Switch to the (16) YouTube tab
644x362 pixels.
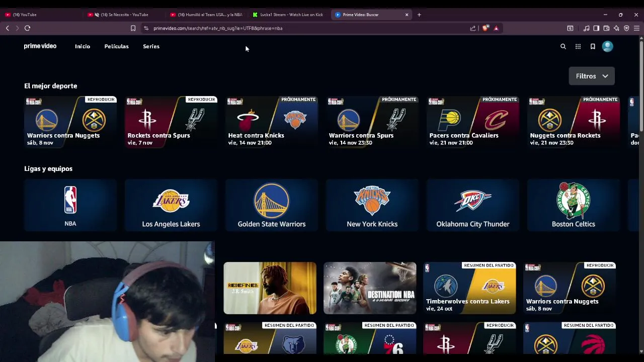pyautogui.click(x=40, y=15)
